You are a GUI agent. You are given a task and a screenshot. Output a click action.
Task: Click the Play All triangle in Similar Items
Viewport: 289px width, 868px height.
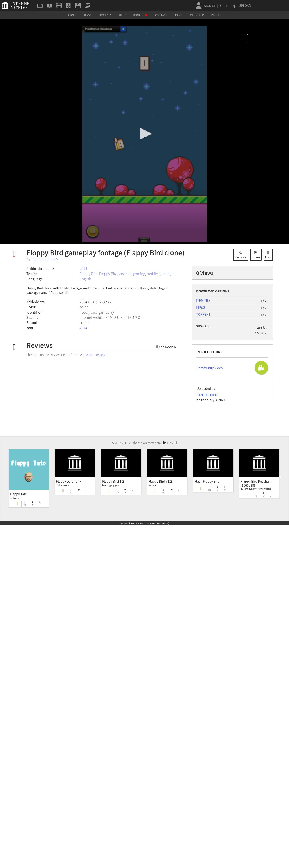point(165,443)
